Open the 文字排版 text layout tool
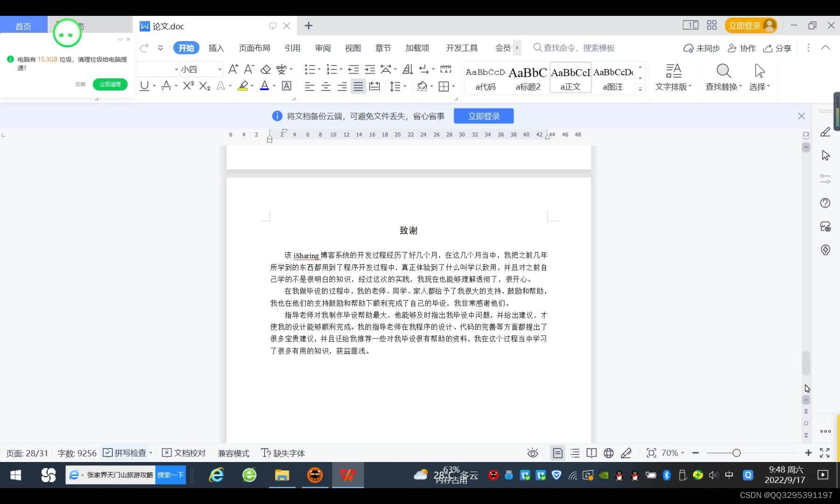Screen dimensions: 840x504 [673, 77]
